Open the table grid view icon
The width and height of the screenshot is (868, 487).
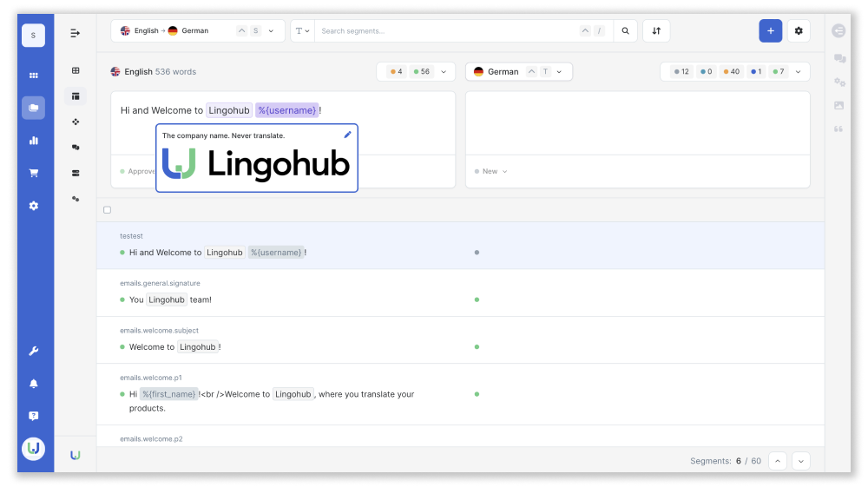pos(76,70)
